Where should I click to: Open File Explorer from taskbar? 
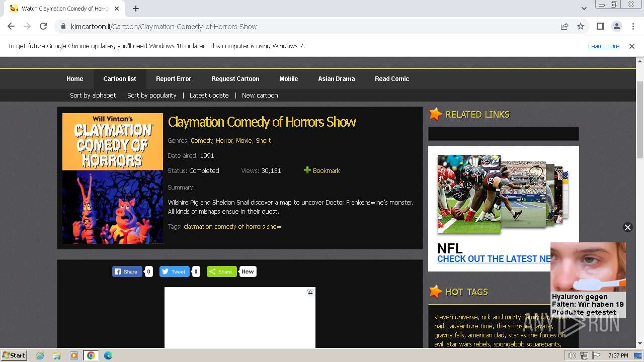tap(57, 355)
